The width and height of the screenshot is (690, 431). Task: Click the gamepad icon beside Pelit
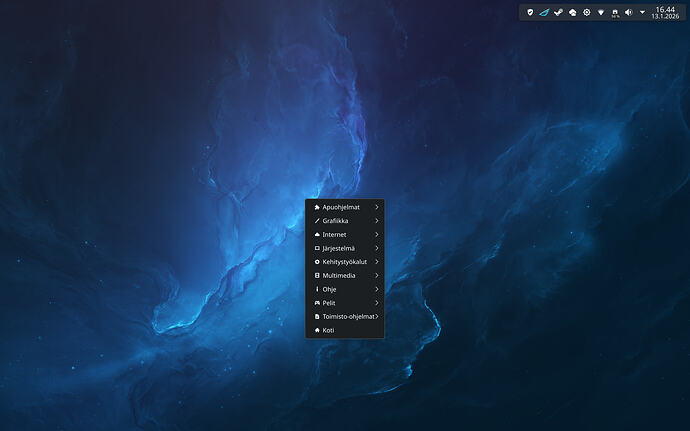point(317,302)
